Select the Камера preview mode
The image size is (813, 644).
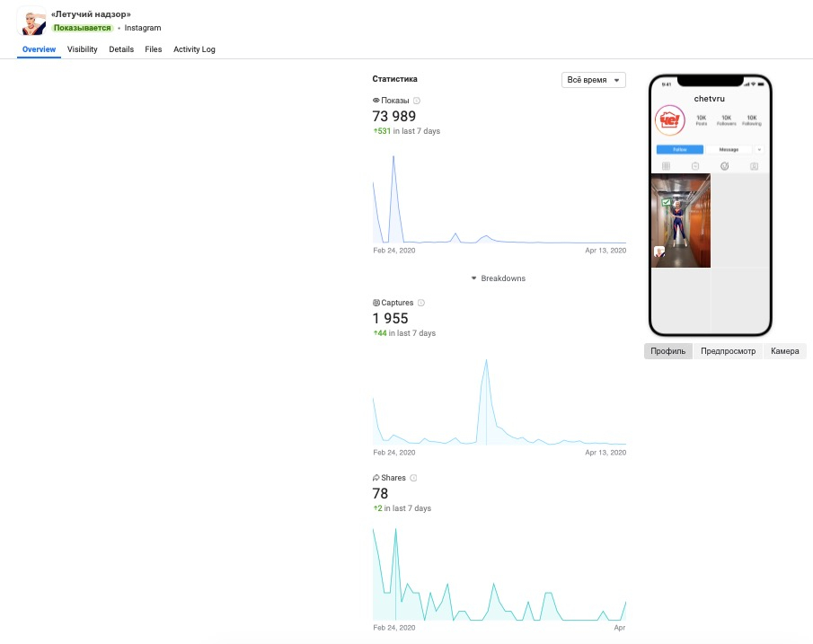pyautogui.click(x=784, y=351)
